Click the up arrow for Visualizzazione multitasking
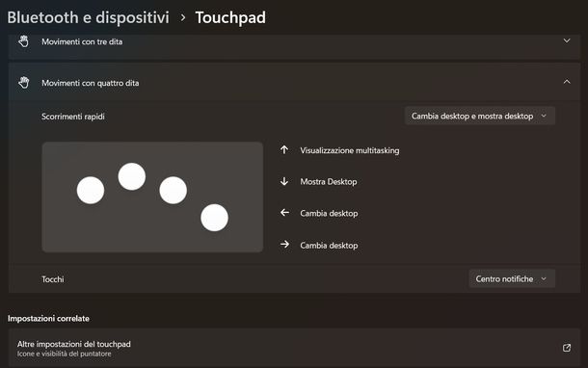The height and width of the screenshot is (368, 588). (284, 150)
